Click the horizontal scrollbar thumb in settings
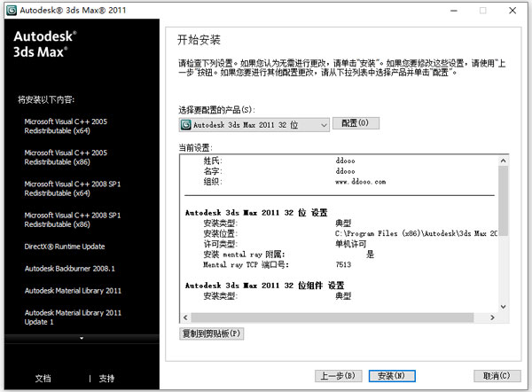 click(x=332, y=318)
